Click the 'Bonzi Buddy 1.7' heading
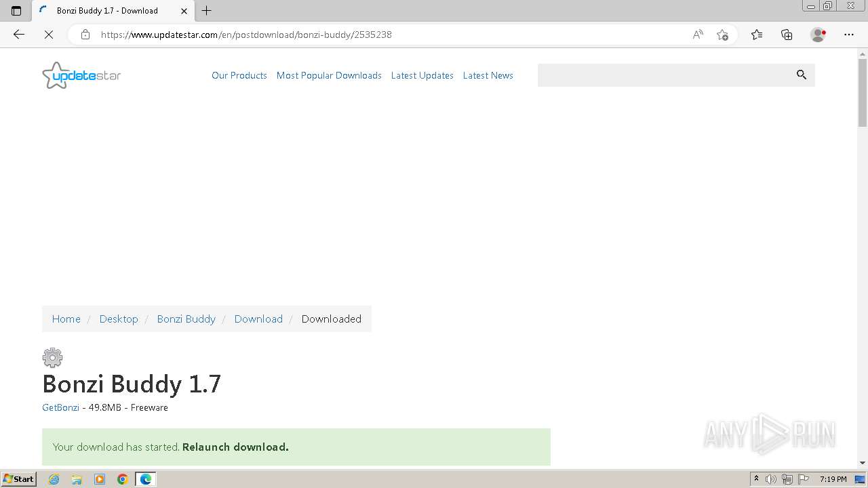Viewport: 868px width, 488px height. (x=132, y=384)
